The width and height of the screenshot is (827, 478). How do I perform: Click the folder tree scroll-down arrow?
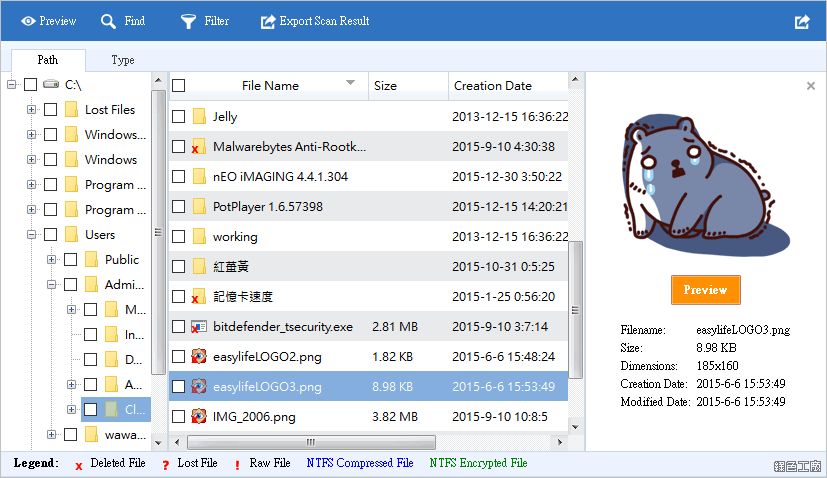[158, 442]
